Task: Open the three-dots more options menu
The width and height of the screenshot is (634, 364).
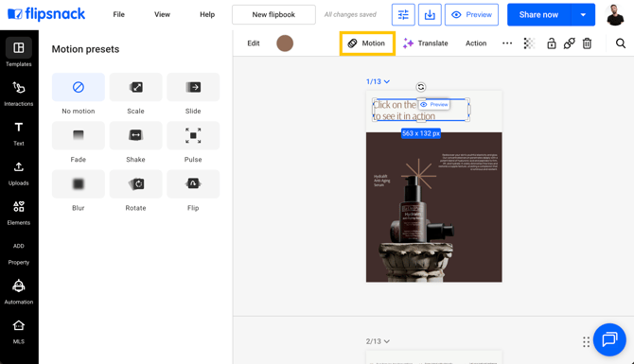Action: [507, 43]
